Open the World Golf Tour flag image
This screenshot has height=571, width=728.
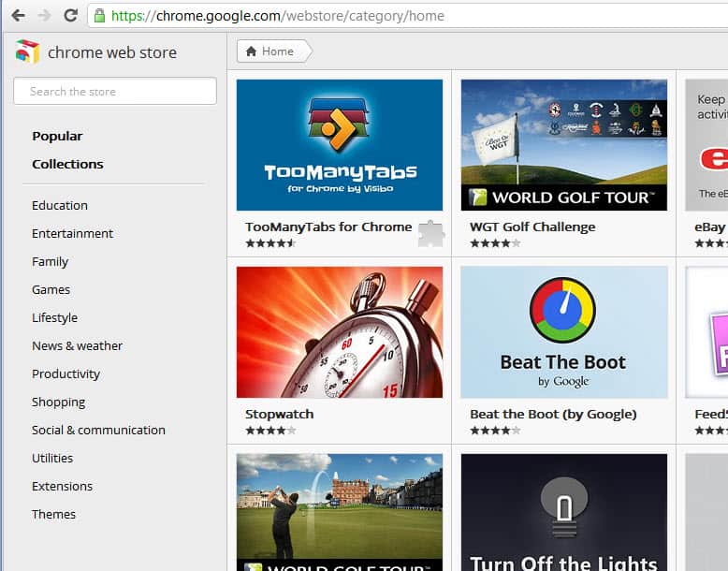click(564, 145)
